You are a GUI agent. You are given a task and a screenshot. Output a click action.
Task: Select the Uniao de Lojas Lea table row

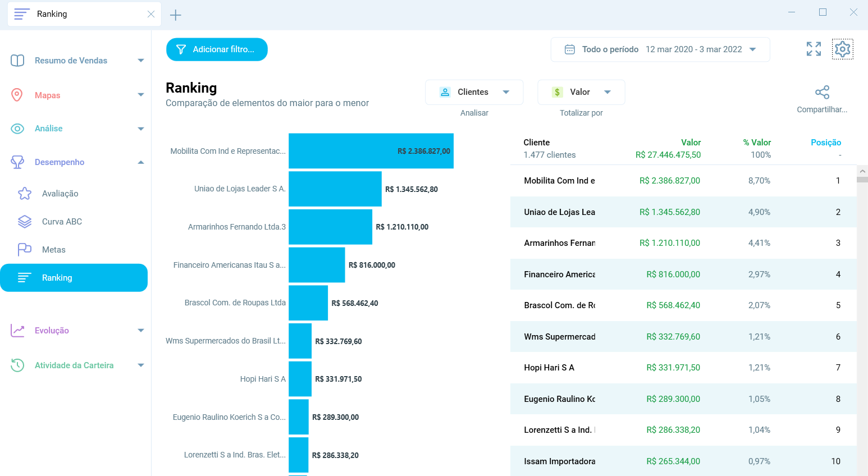[x=683, y=212]
